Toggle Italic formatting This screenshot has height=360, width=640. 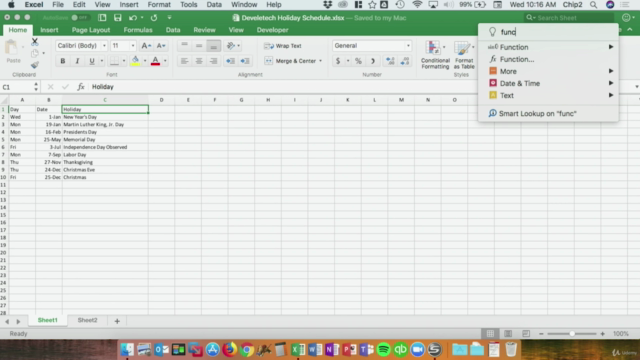click(77, 61)
